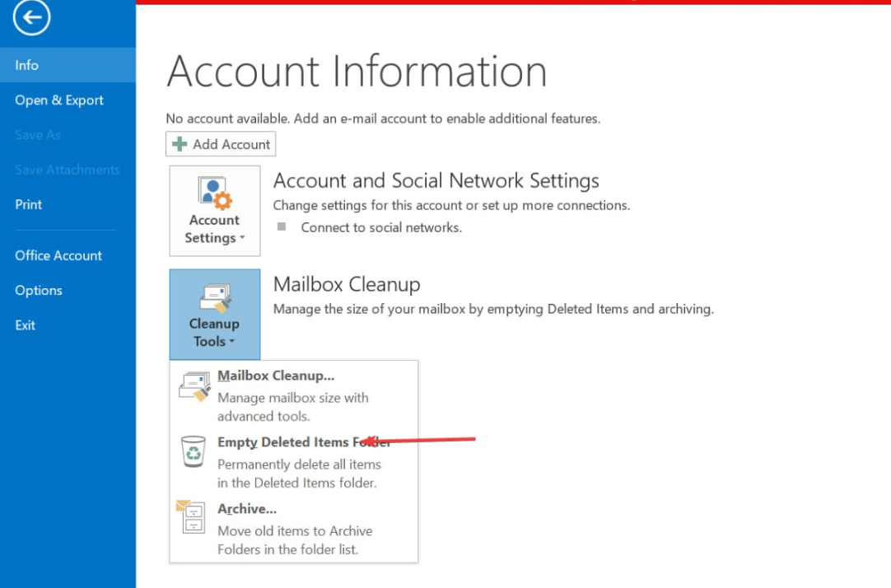
Task: Click the Add Account button label
Action: pos(231,144)
